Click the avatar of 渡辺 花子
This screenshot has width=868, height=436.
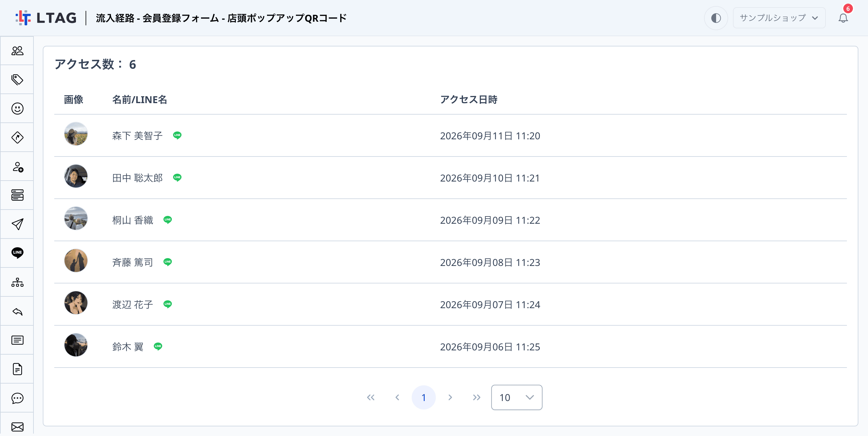tap(76, 303)
